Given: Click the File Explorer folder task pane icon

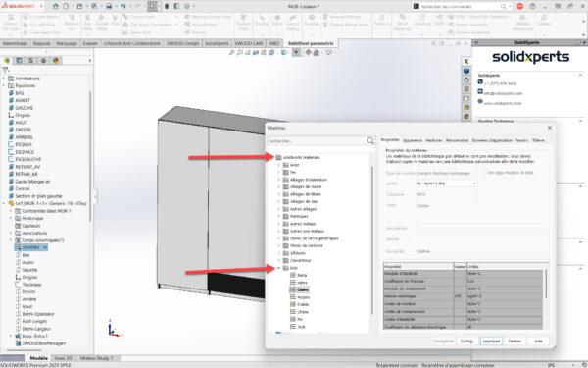Looking at the screenshot, I should [466, 98].
